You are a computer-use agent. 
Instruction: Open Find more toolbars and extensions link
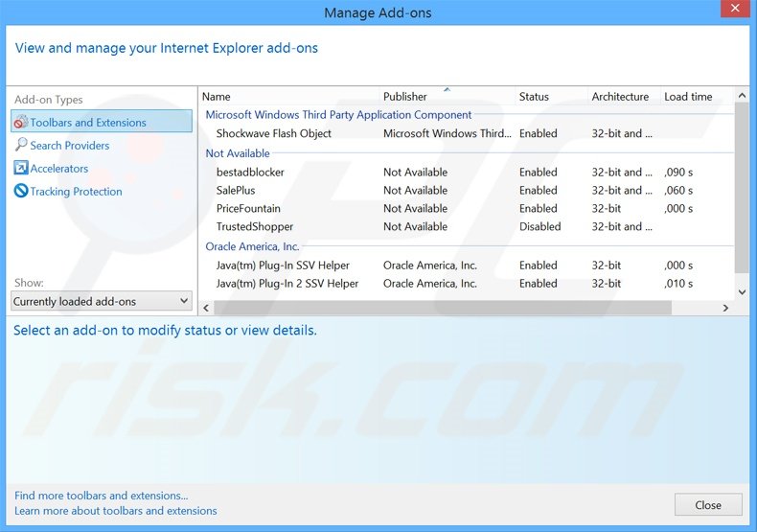[x=102, y=496]
